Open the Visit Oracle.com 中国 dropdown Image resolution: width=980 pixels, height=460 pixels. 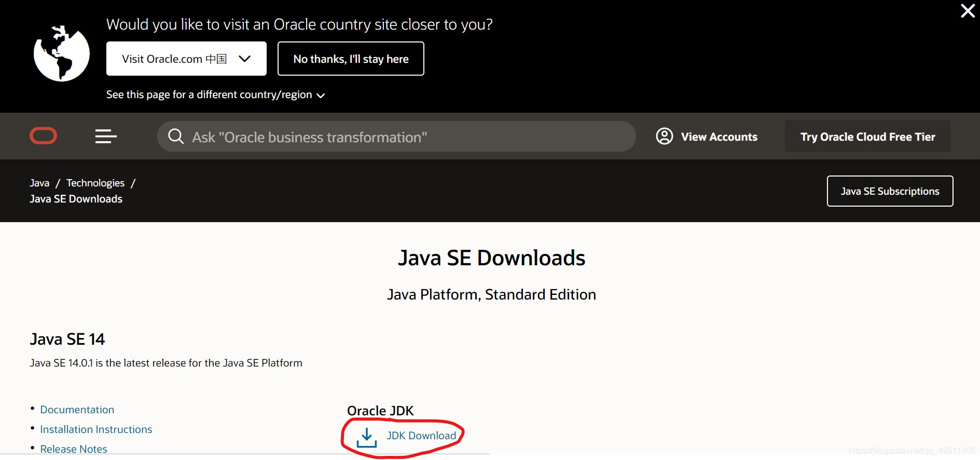(186, 59)
